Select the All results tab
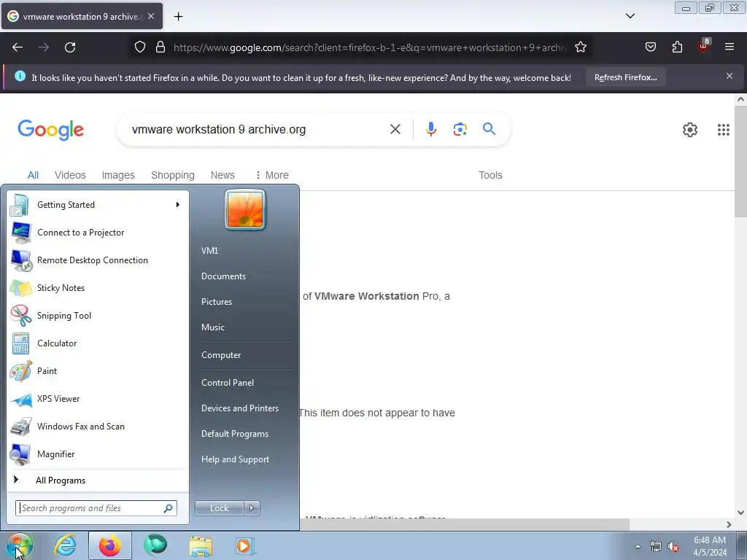 tap(33, 175)
